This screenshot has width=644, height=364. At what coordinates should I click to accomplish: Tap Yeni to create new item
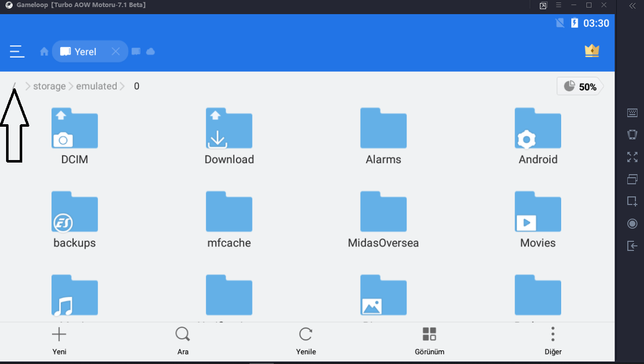point(59,341)
